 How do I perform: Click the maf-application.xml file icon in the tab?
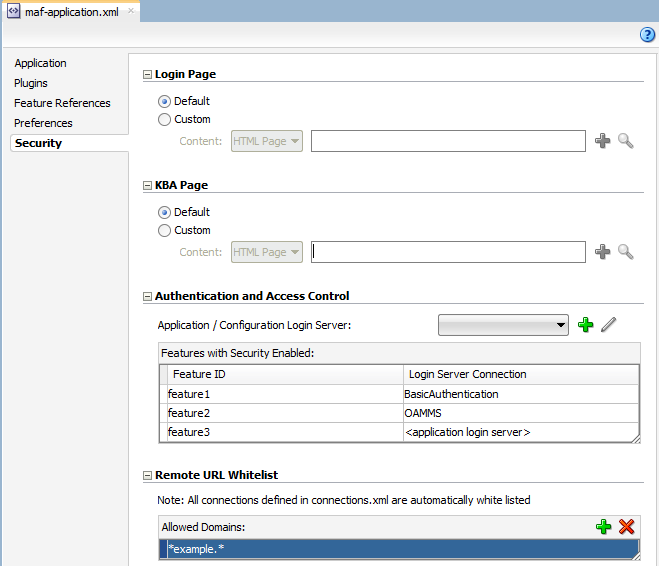pyautogui.click(x=13, y=11)
